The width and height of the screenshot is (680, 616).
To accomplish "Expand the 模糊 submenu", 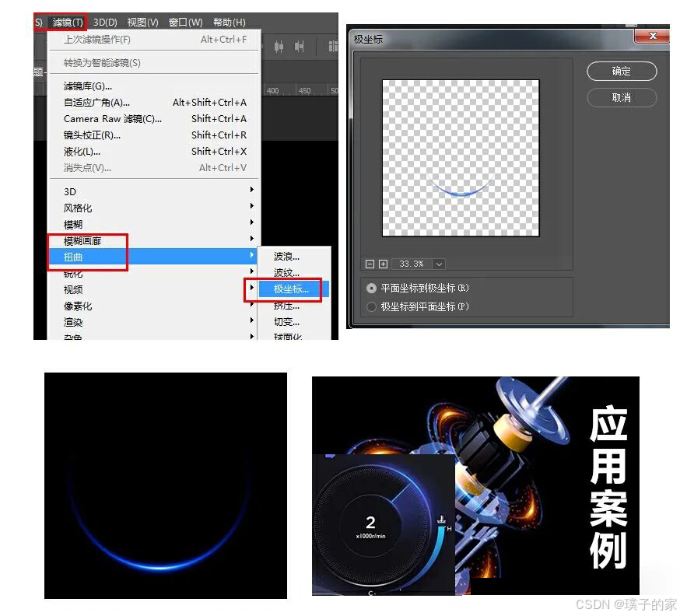I will pos(154,224).
